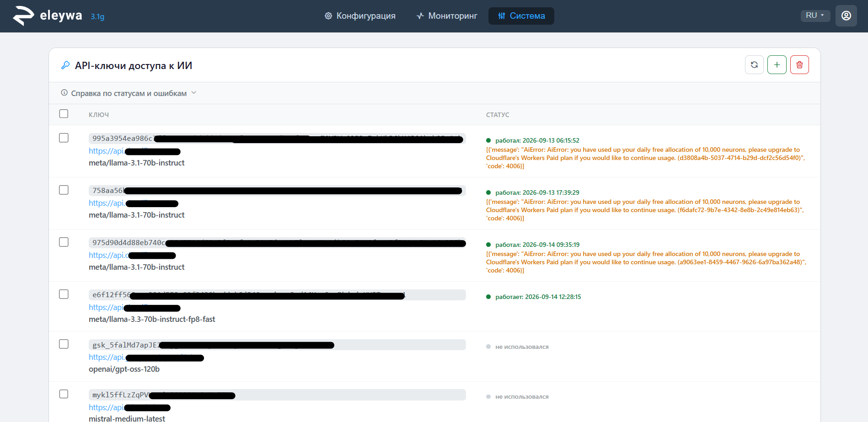The image size is (868, 422).
Task: Open the Мониторинг menu
Action: click(447, 16)
